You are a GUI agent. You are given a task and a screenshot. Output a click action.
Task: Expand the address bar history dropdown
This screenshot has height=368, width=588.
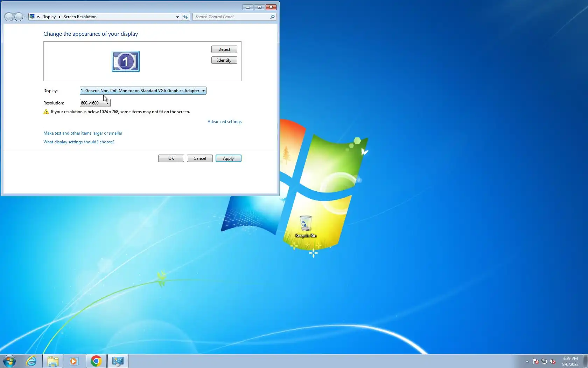click(178, 17)
